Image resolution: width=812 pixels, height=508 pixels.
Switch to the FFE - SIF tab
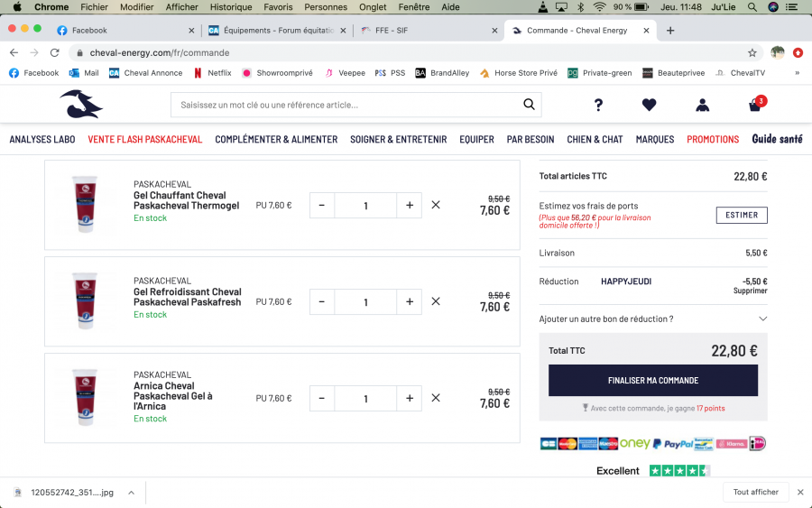pos(424,30)
